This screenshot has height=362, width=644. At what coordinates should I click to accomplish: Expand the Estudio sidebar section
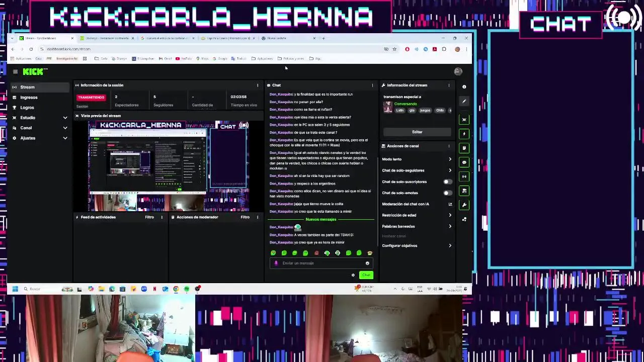(x=40, y=118)
